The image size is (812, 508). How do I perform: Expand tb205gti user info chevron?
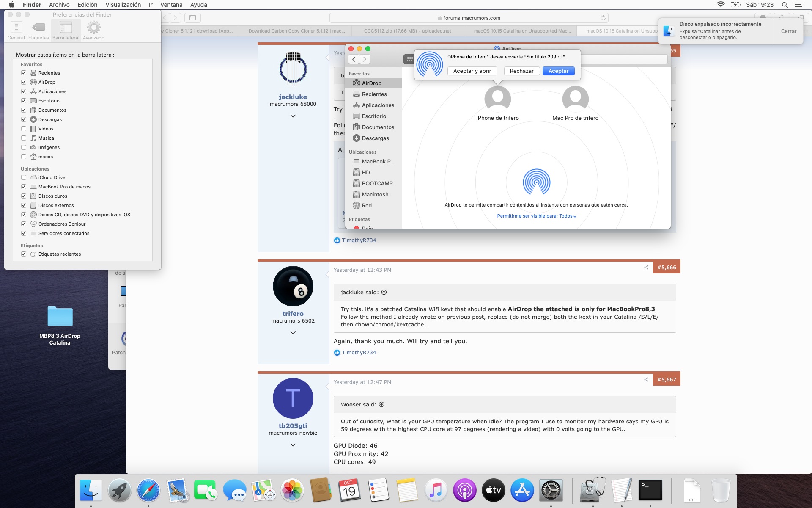click(x=293, y=445)
